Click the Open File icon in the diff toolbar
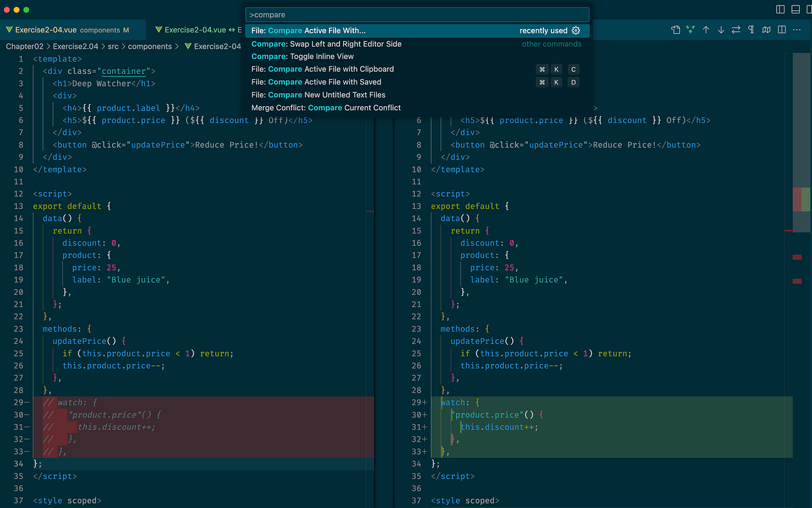 [675, 30]
